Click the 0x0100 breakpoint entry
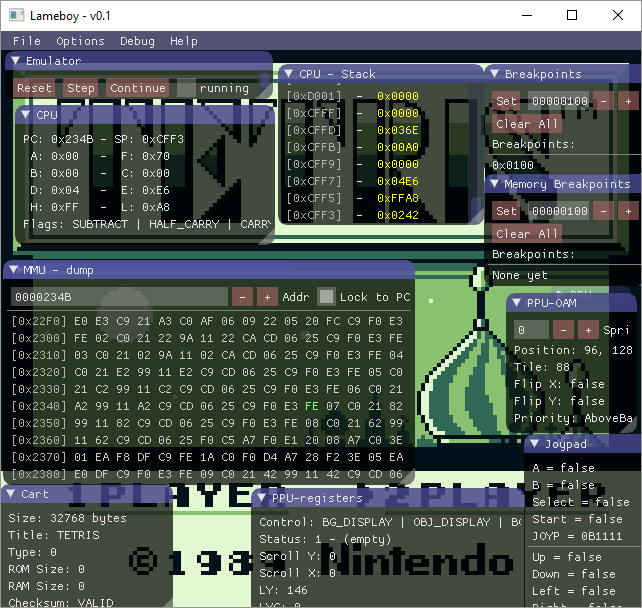This screenshot has height=608, width=642. click(x=513, y=165)
